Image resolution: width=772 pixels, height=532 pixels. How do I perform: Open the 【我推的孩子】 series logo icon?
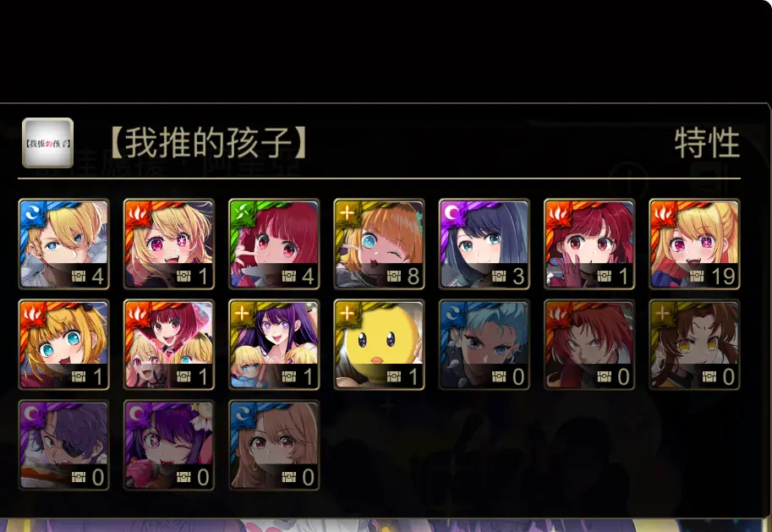point(47,143)
